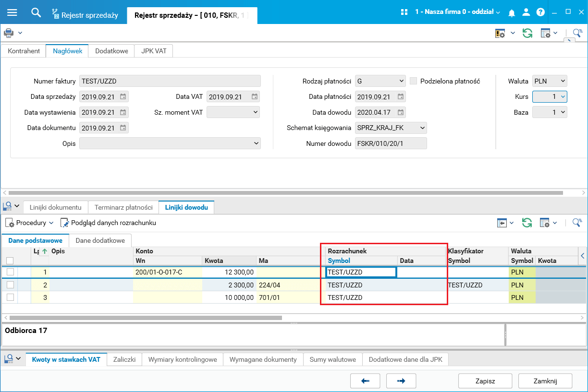The width and height of the screenshot is (588, 392).
Task: Select row 3 checkbox with account 701/01
Action: (x=10, y=297)
